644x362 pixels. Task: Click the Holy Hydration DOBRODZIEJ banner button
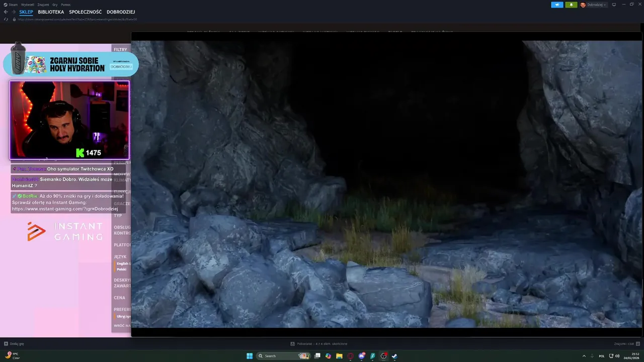click(121, 66)
